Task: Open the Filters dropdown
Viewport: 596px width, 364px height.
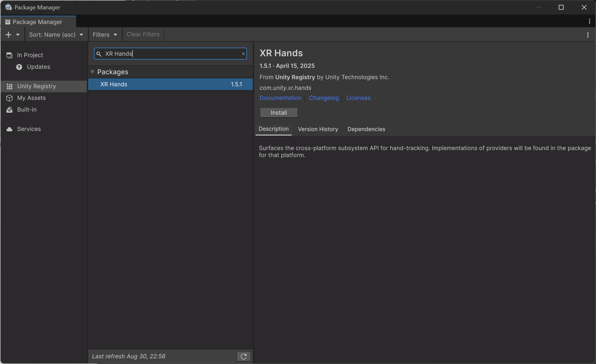Action: [105, 35]
